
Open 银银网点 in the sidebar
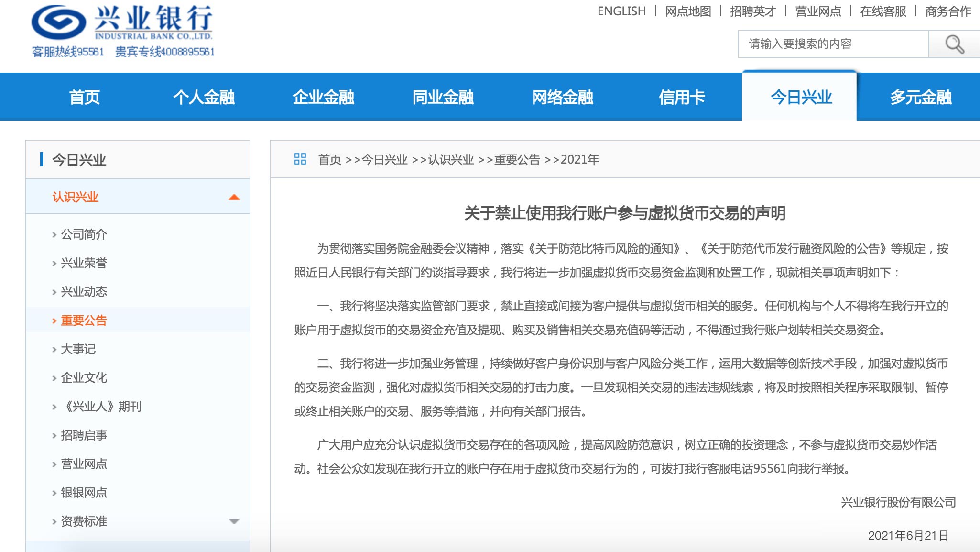(x=84, y=493)
